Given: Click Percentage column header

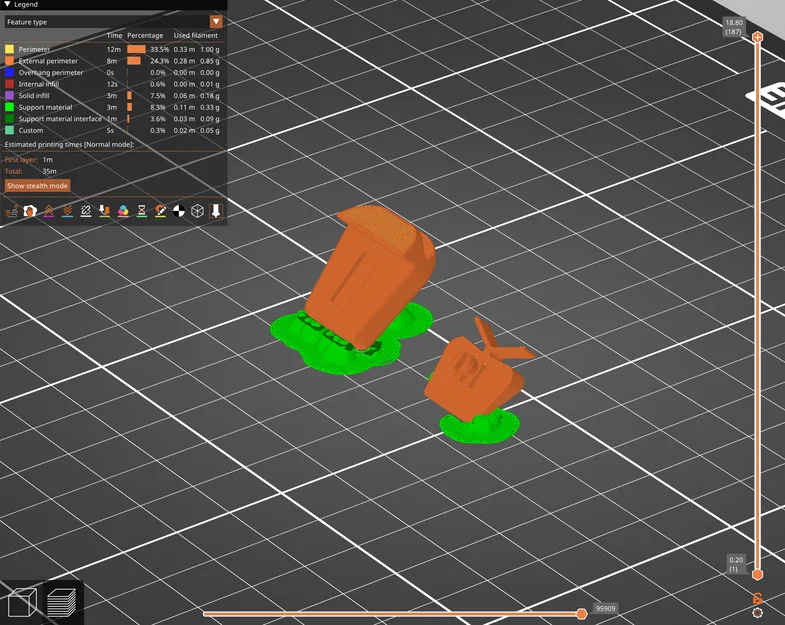Looking at the screenshot, I should click(x=145, y=35).
